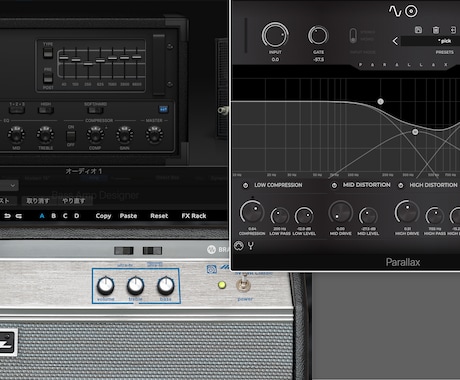Click the Ampeg bass knob
Screen dimensions: 460x380
coord(166,286)
